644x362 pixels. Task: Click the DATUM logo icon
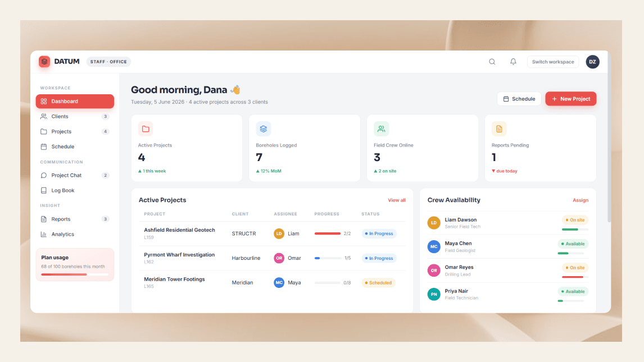coord(44,62)
